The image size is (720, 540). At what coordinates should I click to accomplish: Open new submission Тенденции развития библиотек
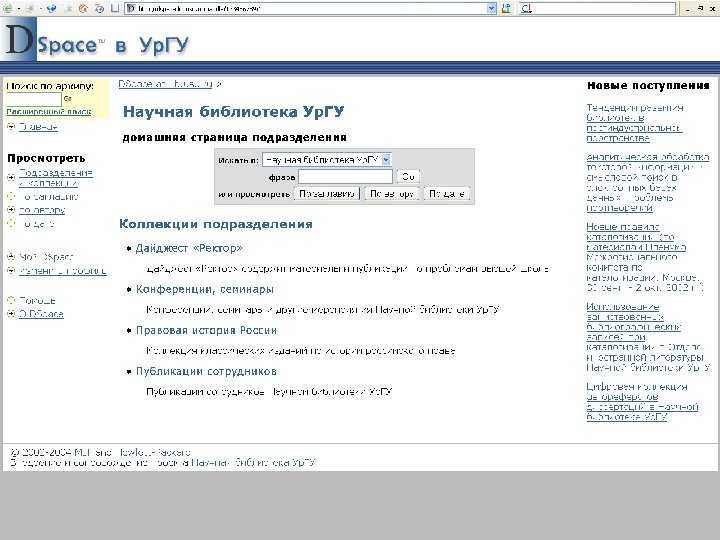pyautogui.click(x=634, y=123)
